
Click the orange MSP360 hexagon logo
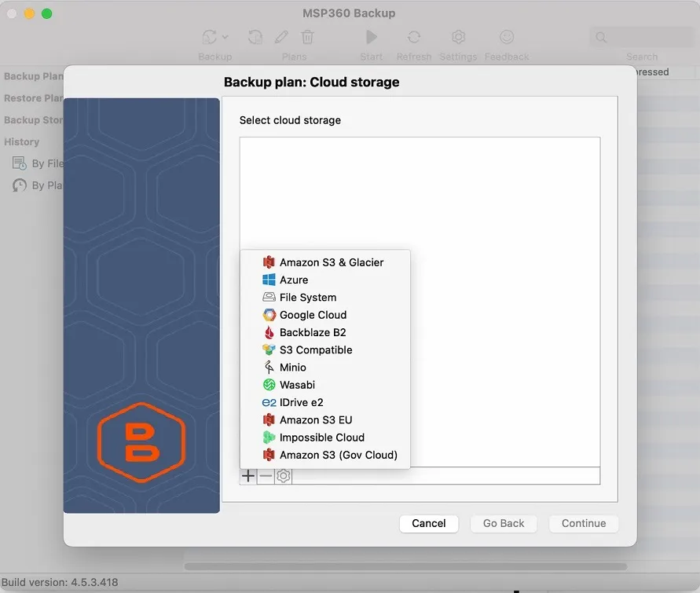point(141,442)
